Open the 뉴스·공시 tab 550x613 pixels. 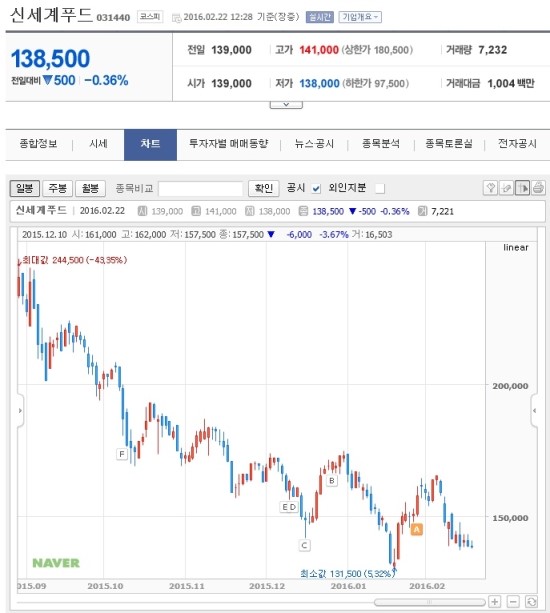(314, 144)
